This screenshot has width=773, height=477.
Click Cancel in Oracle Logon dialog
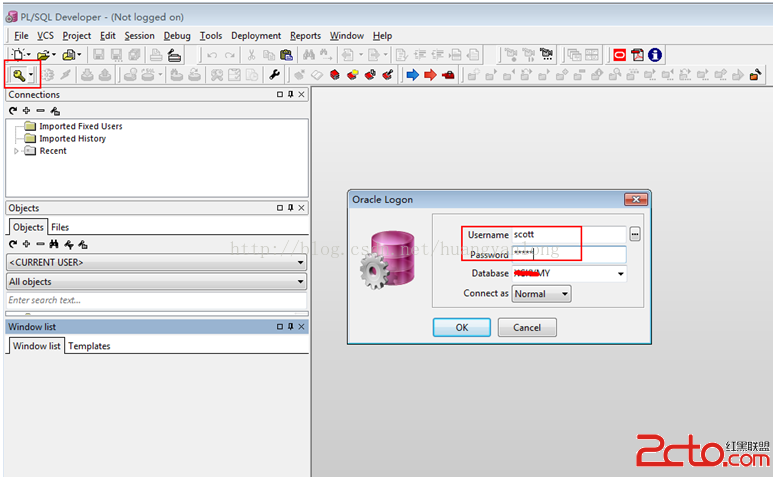(x=527, y=327)
